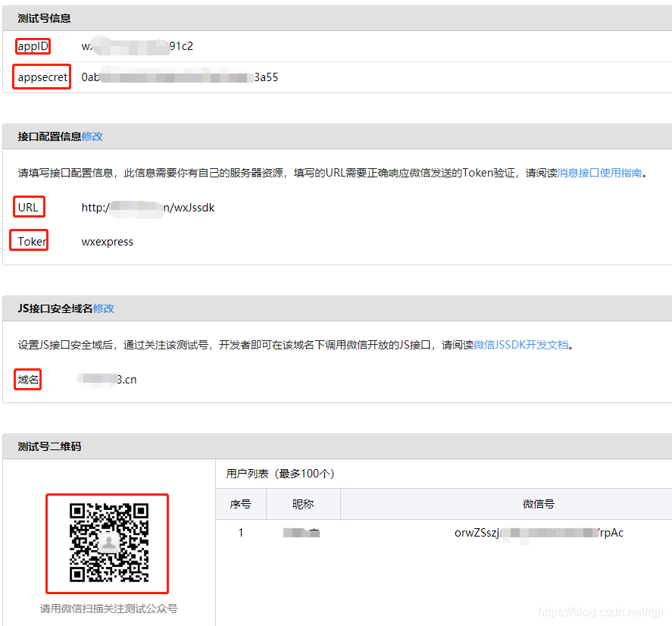Image resolution: width=672 pixels, height=626 pixels.
Task: Click the URL value ending in wxJssdk
Action: (x=148, y=208)
